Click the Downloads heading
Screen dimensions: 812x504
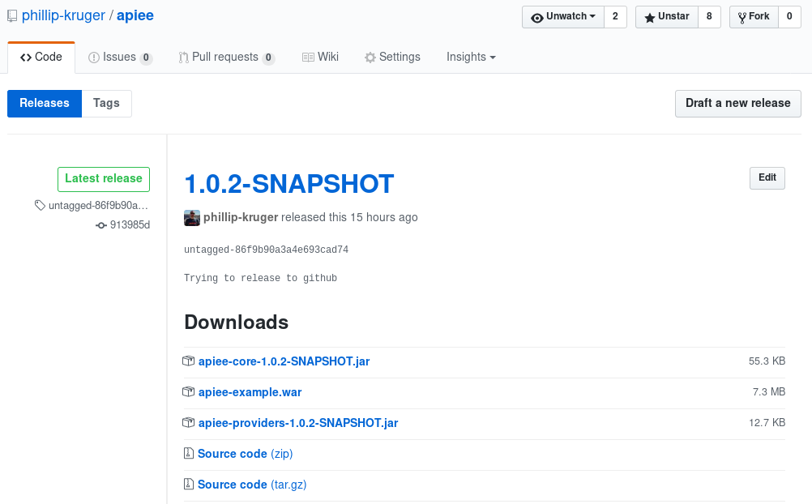[236, 322]
